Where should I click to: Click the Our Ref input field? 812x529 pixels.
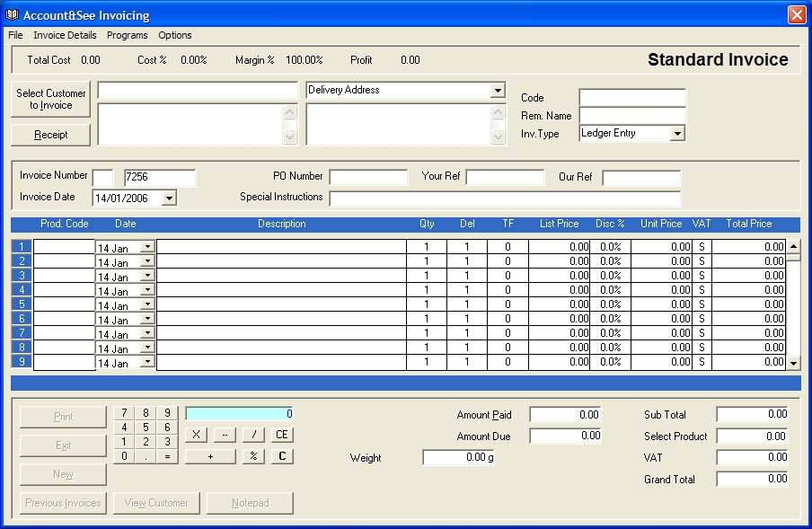(641, 178)
